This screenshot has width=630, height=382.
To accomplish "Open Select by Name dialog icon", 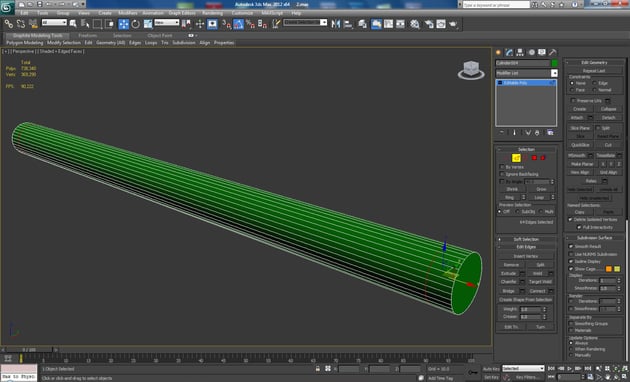I will tap(85, 24).
